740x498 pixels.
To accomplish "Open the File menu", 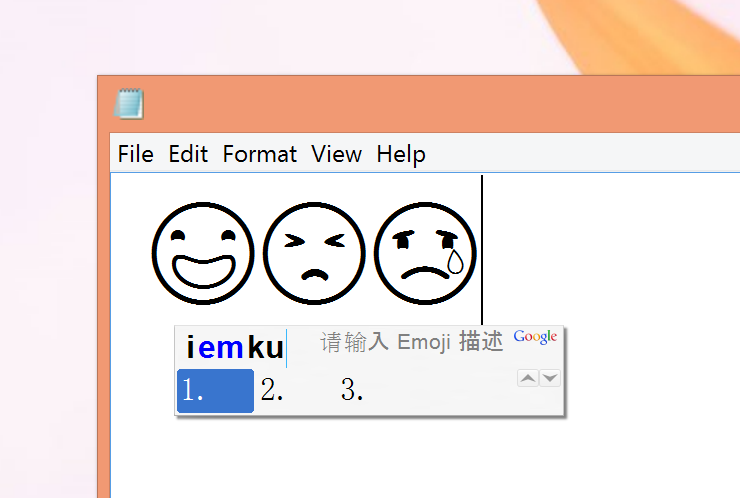I will pyautogui.click(x=136, y=154).
